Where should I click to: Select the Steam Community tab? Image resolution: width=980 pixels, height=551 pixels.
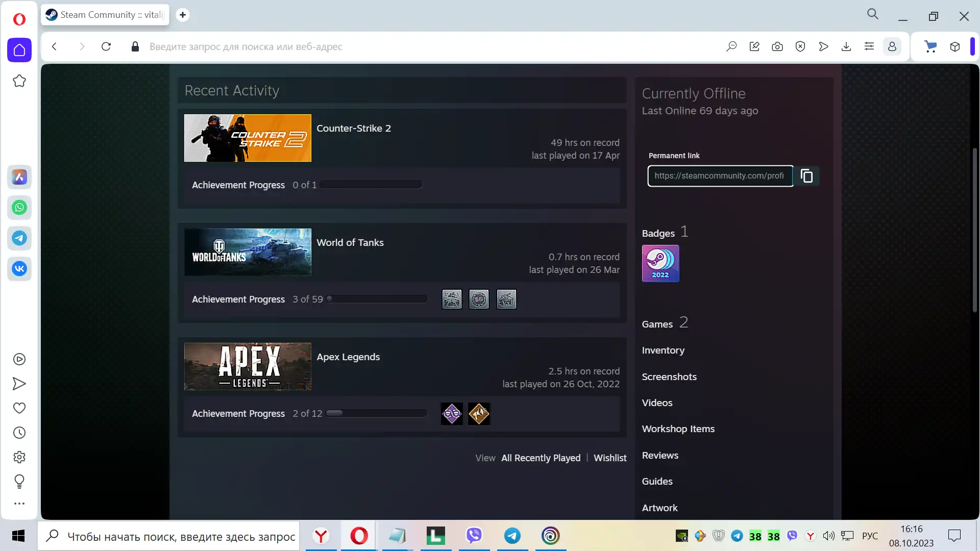point(106,15)
